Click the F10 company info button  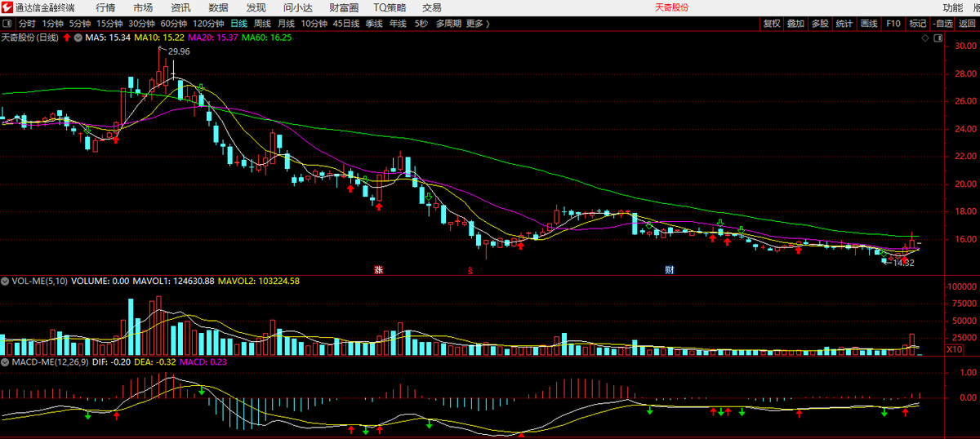click(x=893, y=24)
